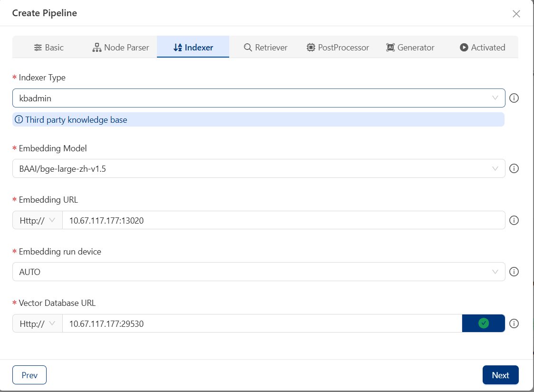Switch to the Node Parser tab
534x392 pixels.
click(120, 48)
